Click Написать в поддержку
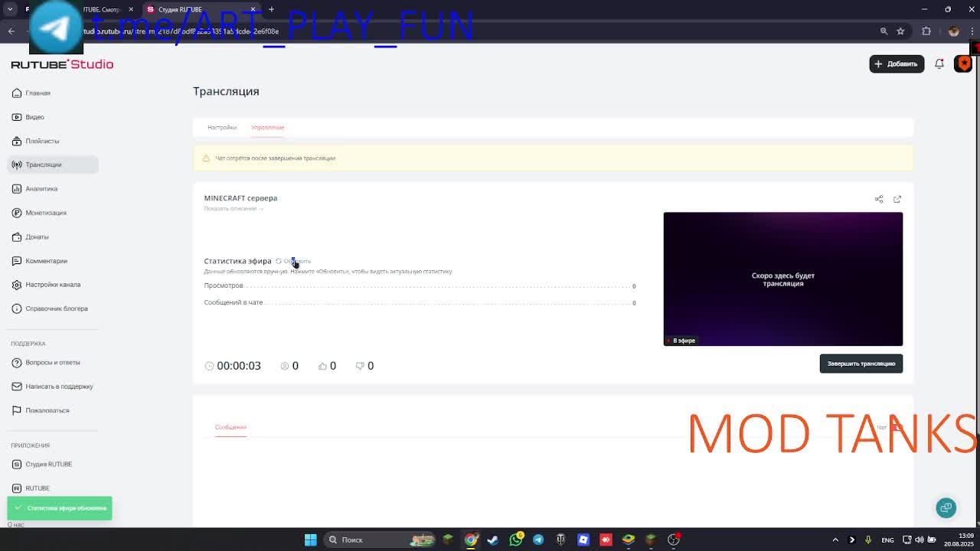 (x=52, y=386)
